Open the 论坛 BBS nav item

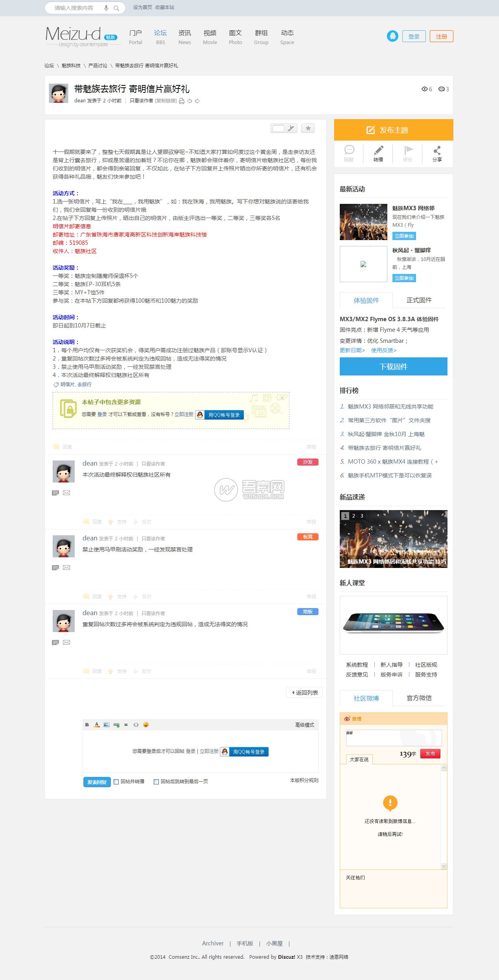[x=160, y=37]
